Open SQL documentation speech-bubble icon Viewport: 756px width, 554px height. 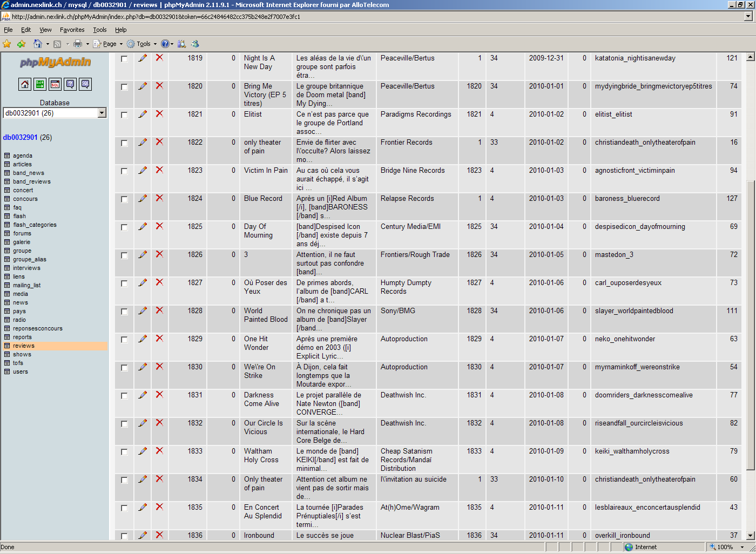coord(85,84)
